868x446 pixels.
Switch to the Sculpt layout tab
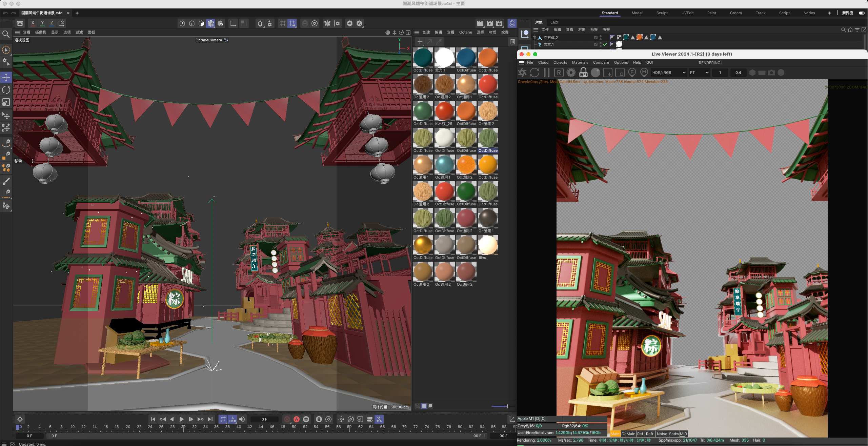tap(662, 13)
